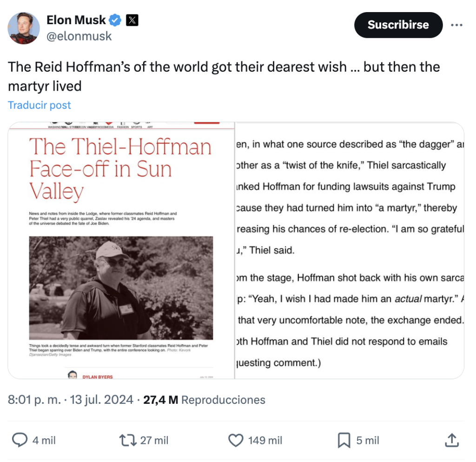Open the share post icon
Image resolution: width=476 pixels, height=462 pixels.
click(x=452, y=440)
